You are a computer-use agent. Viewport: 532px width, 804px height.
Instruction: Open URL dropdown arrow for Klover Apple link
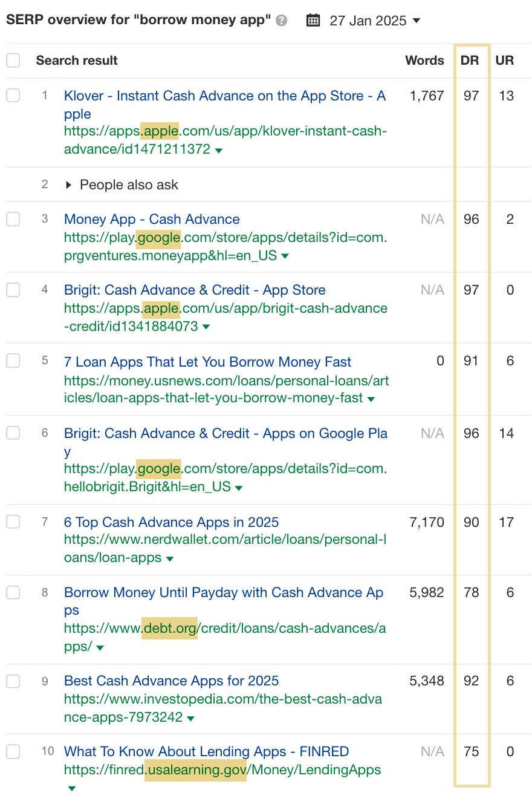pyautogui.click(x=219, y=150)
